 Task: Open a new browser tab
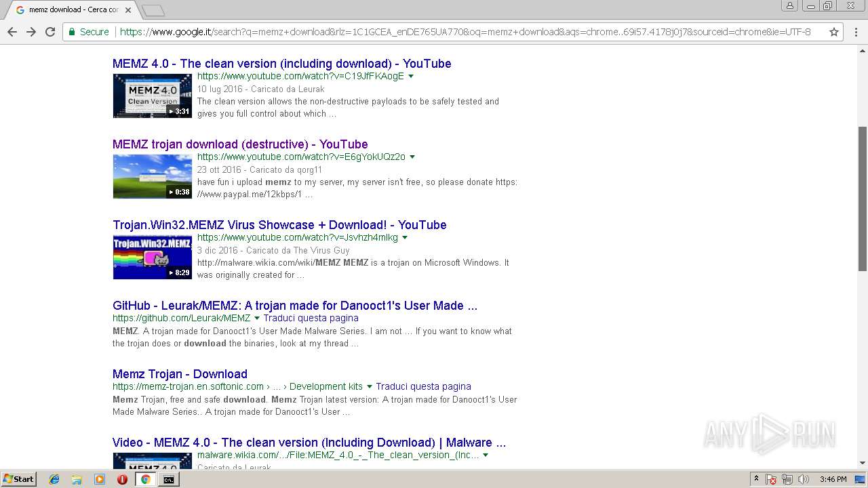(x=153, y=10)
